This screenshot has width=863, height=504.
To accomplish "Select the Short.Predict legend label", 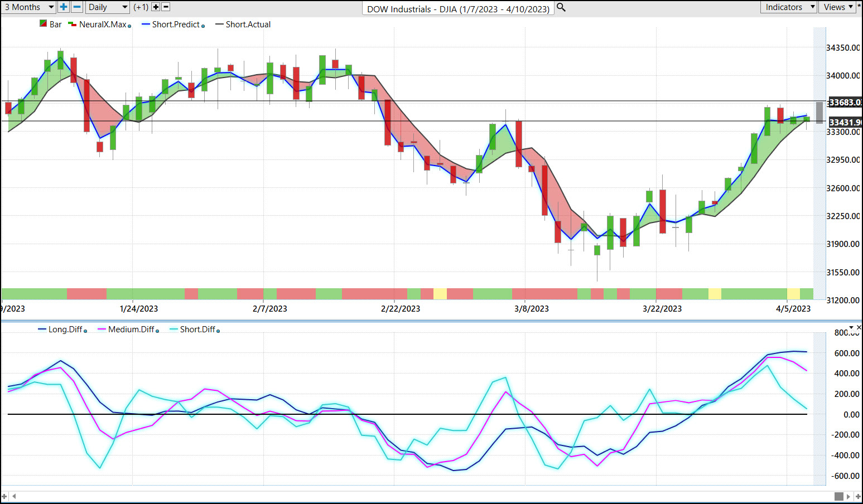I will coord(176,25).
